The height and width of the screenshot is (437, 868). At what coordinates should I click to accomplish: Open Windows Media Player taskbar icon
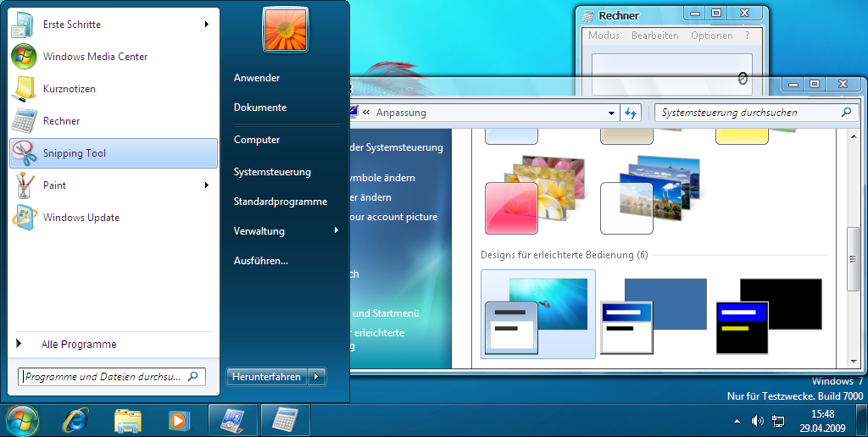click(x=180, y=421)
